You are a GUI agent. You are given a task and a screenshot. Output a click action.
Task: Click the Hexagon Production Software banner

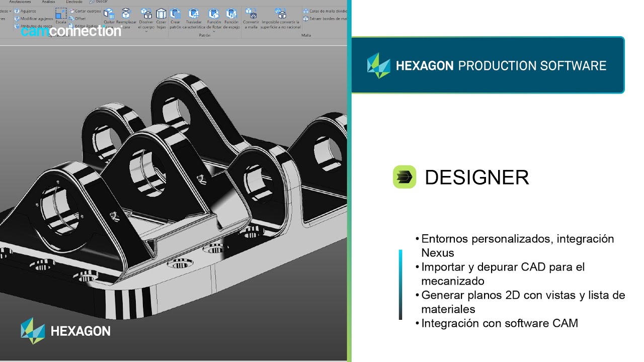[x=488, y=65]
